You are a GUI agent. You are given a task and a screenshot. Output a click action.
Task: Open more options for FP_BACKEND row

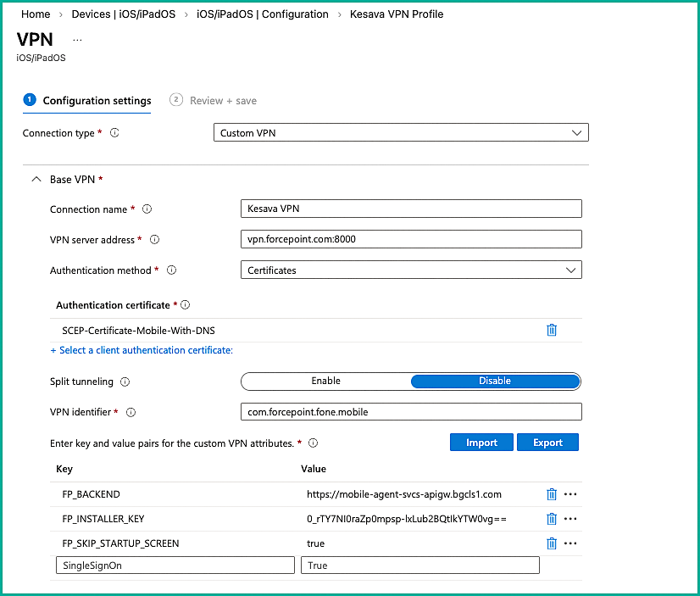point(570,494)
